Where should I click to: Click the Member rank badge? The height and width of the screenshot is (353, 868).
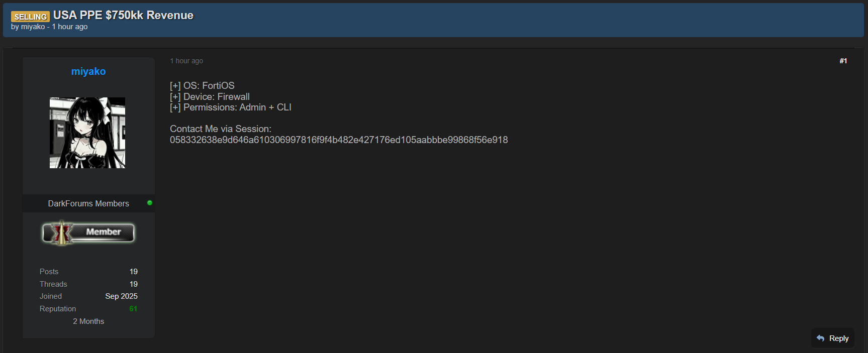coord(88,232)
